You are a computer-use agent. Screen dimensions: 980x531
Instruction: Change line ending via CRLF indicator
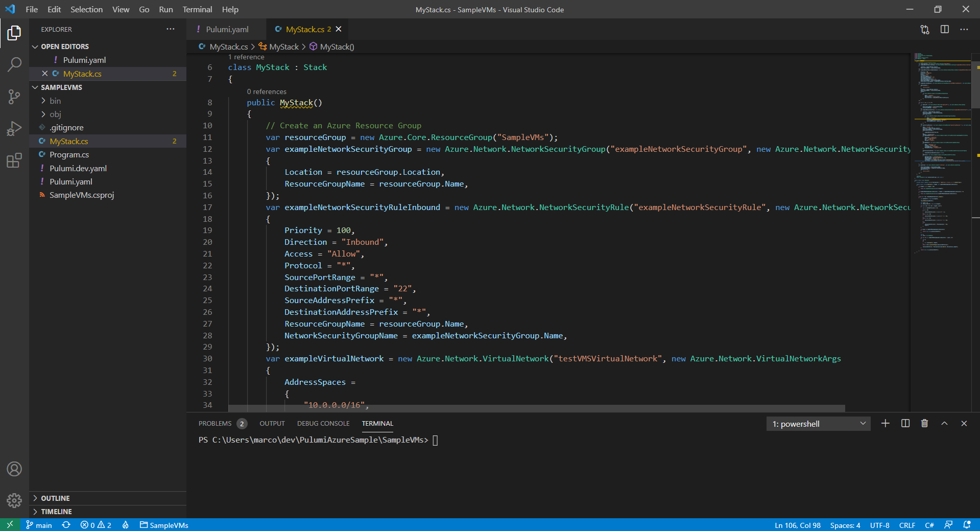pos(907,525)
